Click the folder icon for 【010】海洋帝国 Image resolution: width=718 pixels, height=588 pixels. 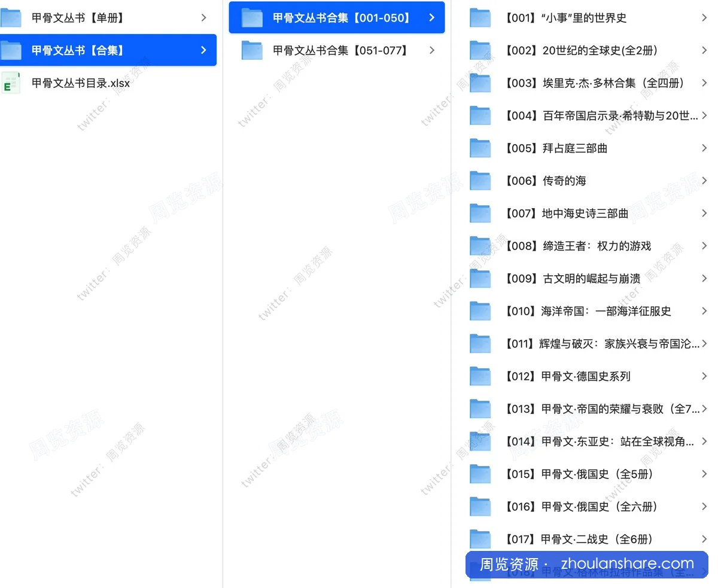[x=480, y=311]
